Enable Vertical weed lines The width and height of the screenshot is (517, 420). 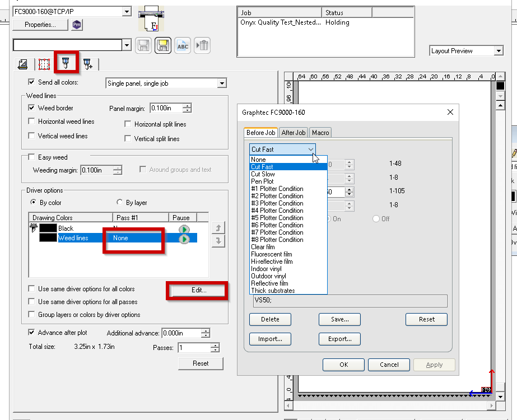pos(32,136)
